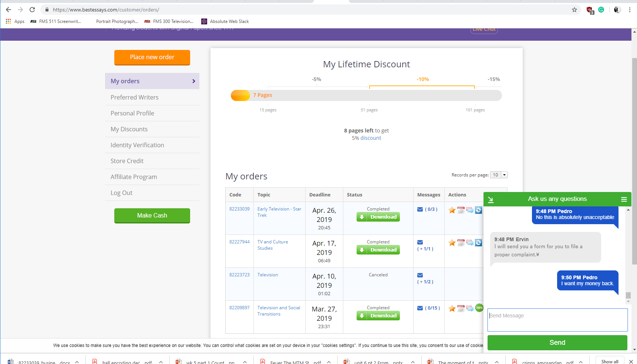Open order code 82223723
Image resolution: width=637 pixels, height=364 pixels.
(x=239, y=275)
